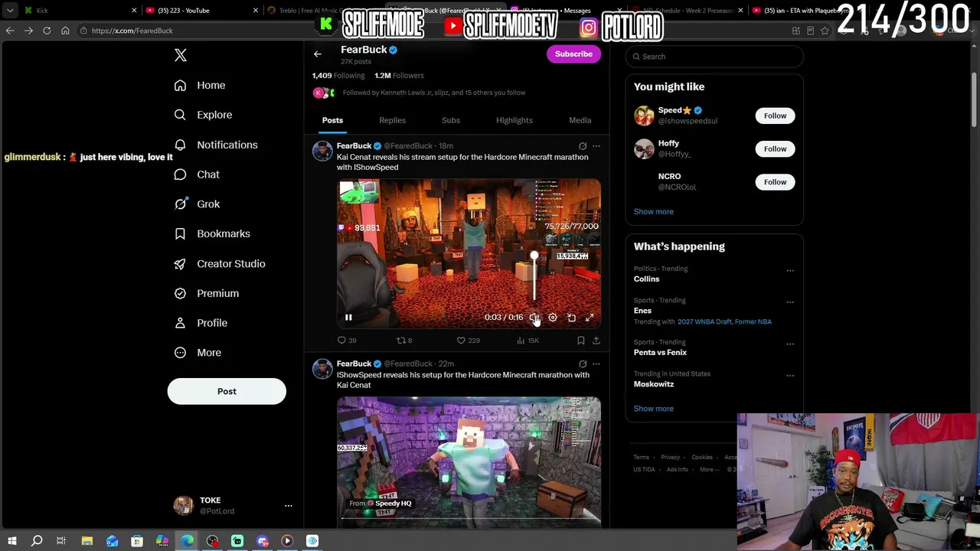Screen dimensions: 980x551
Task: Click the X search field
Action: [714, 57]
